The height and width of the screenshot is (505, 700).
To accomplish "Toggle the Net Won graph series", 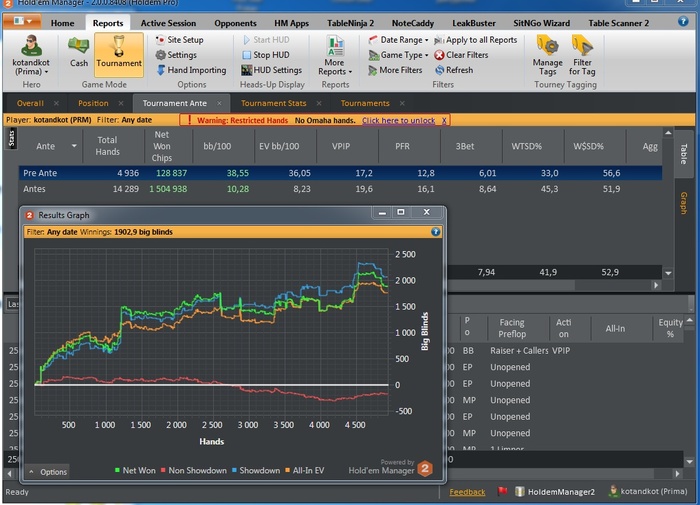I will point(135,470).
